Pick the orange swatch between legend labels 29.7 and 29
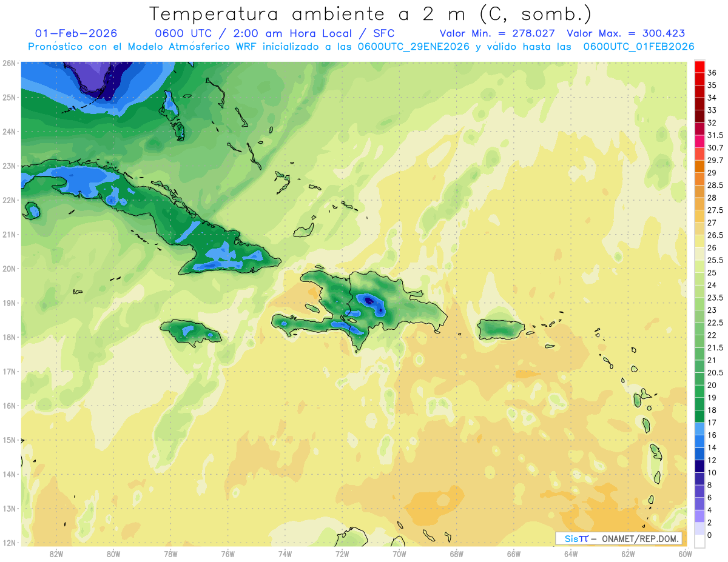This screenshot has width=728, height=562. click(699, 167)
